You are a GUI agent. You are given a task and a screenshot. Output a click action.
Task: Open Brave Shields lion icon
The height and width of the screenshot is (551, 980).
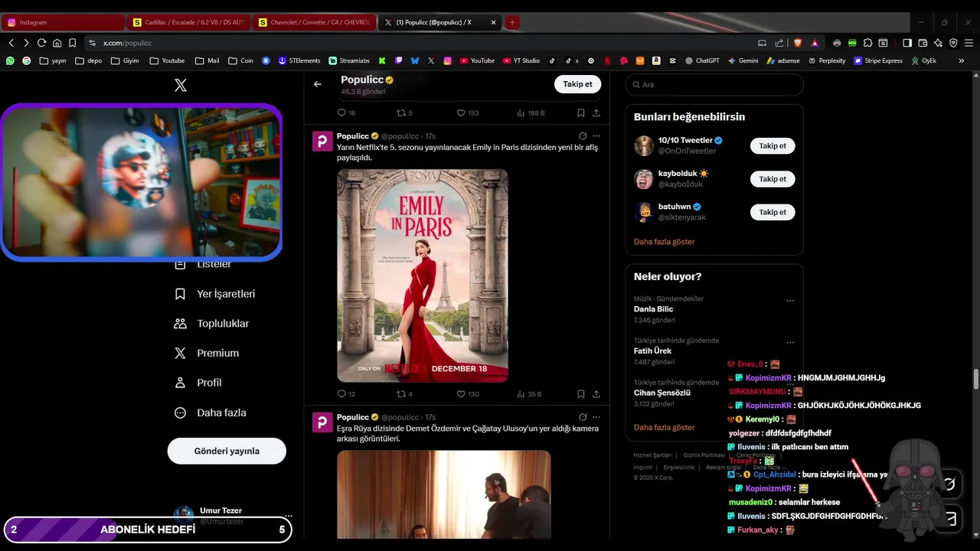point(797,43)
